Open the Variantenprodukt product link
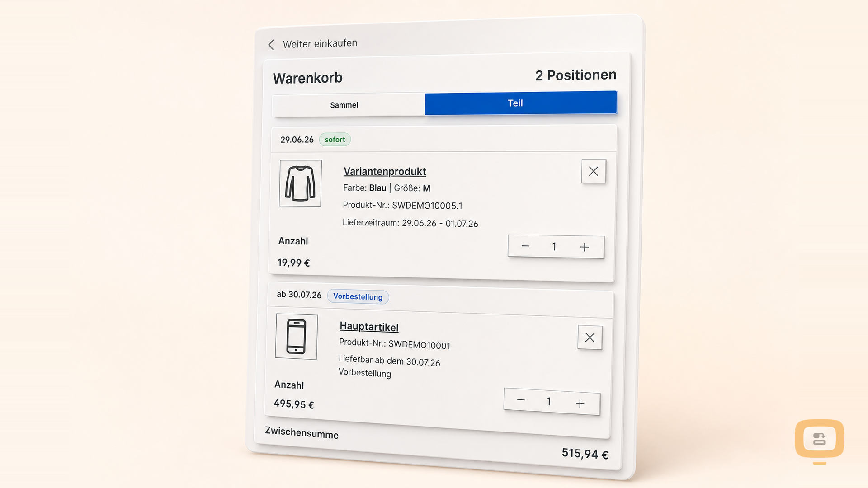This screenshot has width=868, height=488. click(385, 171)
